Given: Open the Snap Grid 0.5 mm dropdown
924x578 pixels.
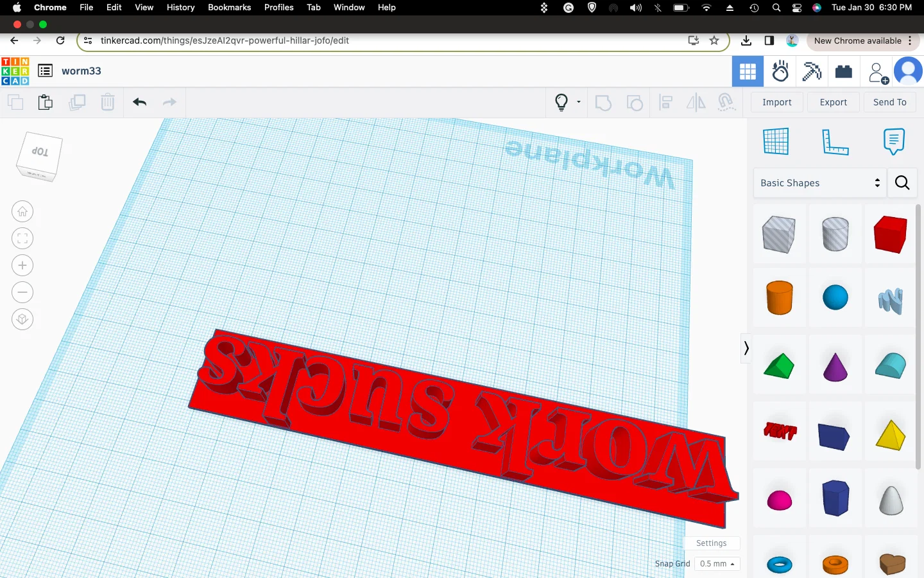Looking at the screenshot, I should pos(717,564).
